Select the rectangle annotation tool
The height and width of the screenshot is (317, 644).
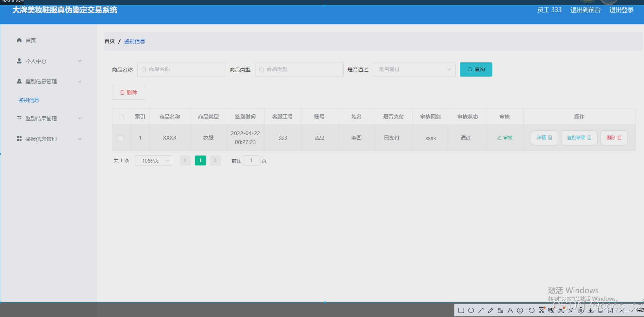point(461,310)
